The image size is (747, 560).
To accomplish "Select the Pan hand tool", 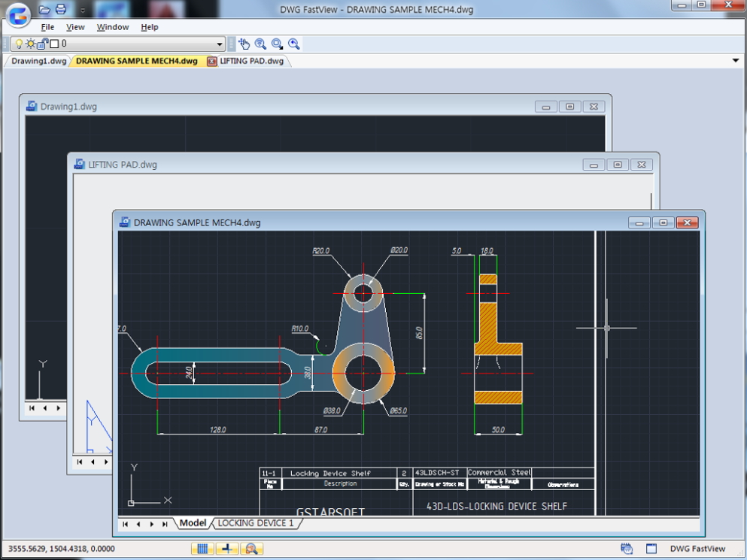I will click(x=244, y=44).
